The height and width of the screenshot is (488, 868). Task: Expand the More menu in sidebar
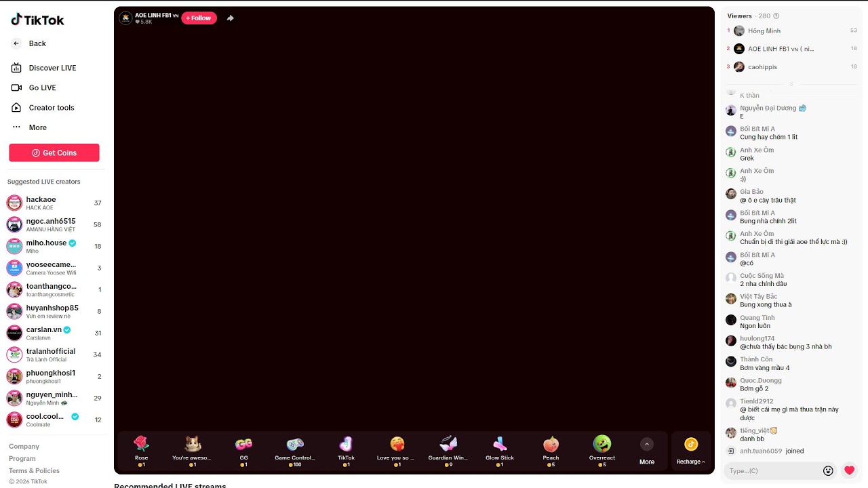click(29, 127)
